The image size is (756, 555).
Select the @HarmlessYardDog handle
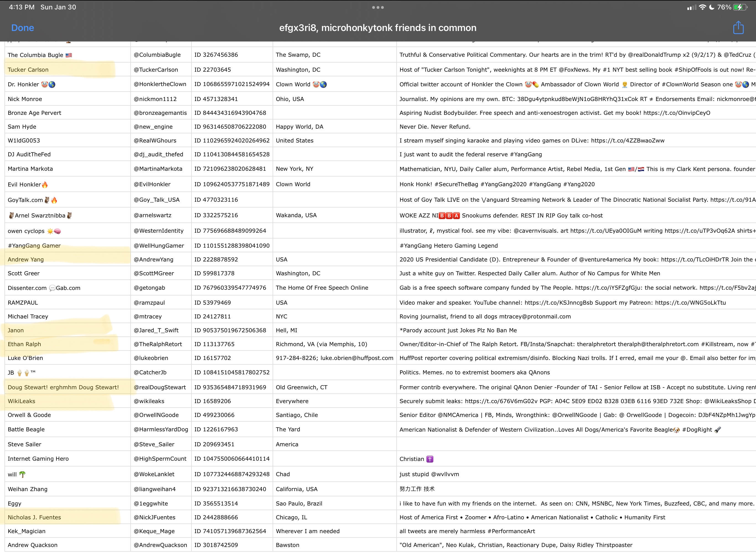tap(161, 429)
